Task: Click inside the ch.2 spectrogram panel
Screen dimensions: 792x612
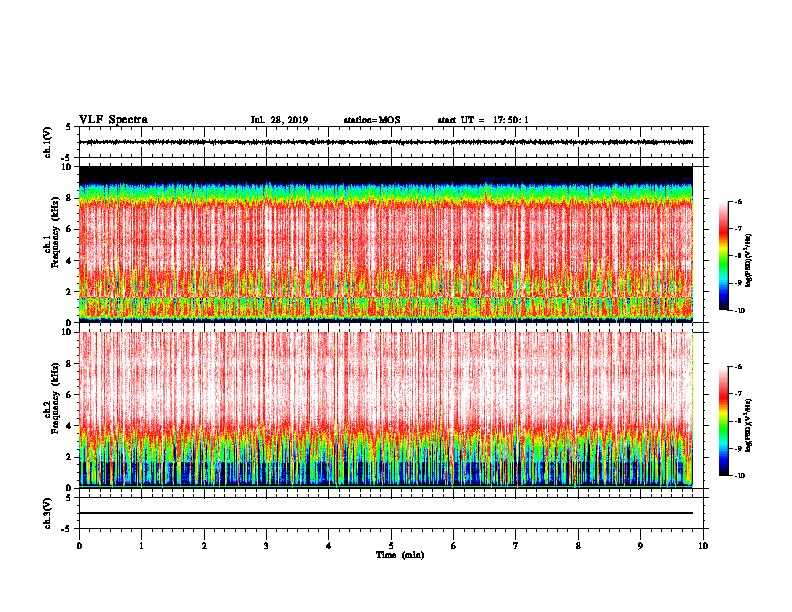Action: click(x=386, y=410)
